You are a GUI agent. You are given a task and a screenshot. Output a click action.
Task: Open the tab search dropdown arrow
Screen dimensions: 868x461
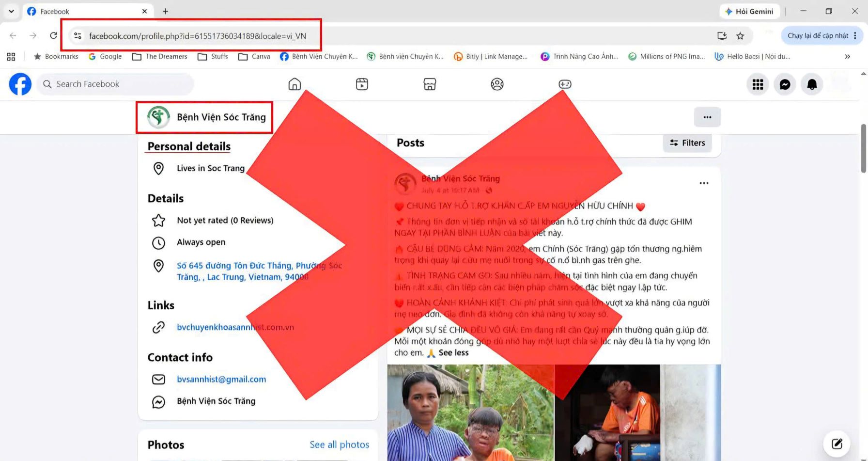pos(11,11)
